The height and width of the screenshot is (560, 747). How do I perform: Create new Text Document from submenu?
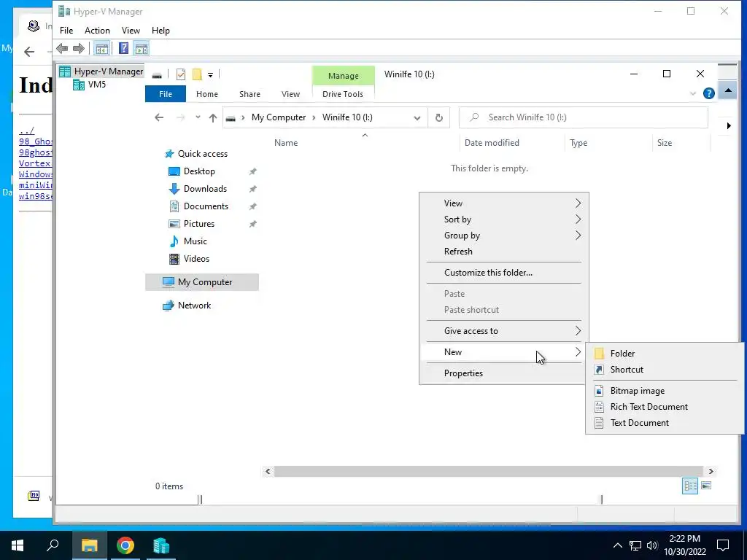665,423
